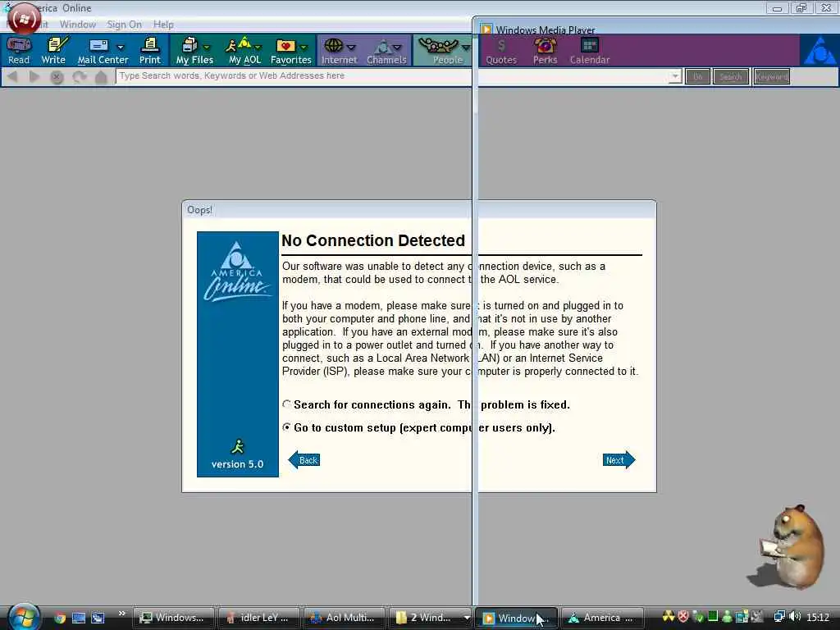Expand the My Files dropdown arrow
Viewport: 840px width, 630px height.
click(207, 47)
